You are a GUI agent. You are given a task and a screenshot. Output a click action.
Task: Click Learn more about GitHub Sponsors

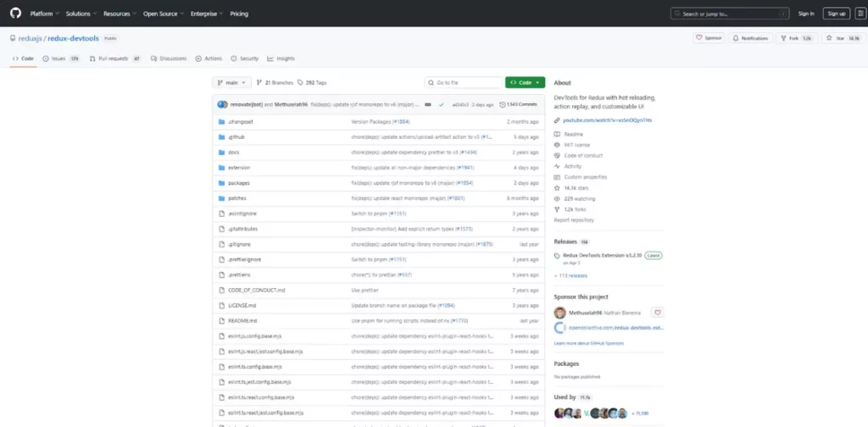pos(589,343)
